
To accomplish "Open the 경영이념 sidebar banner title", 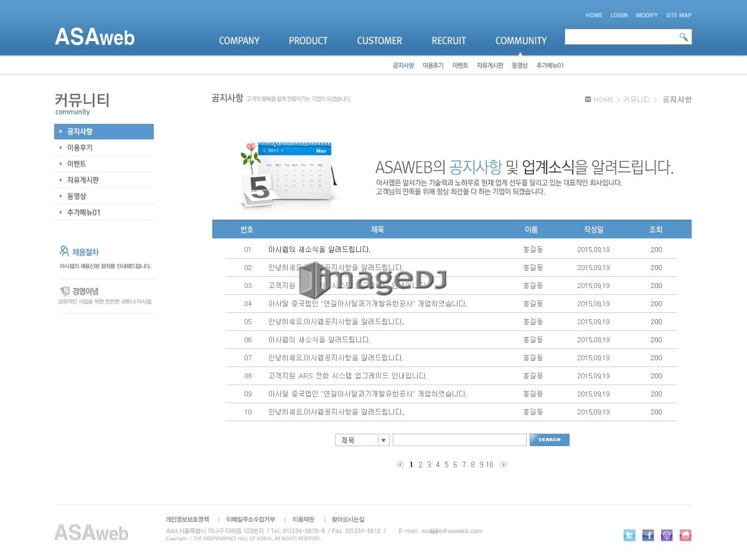I will tap(85, 291).
